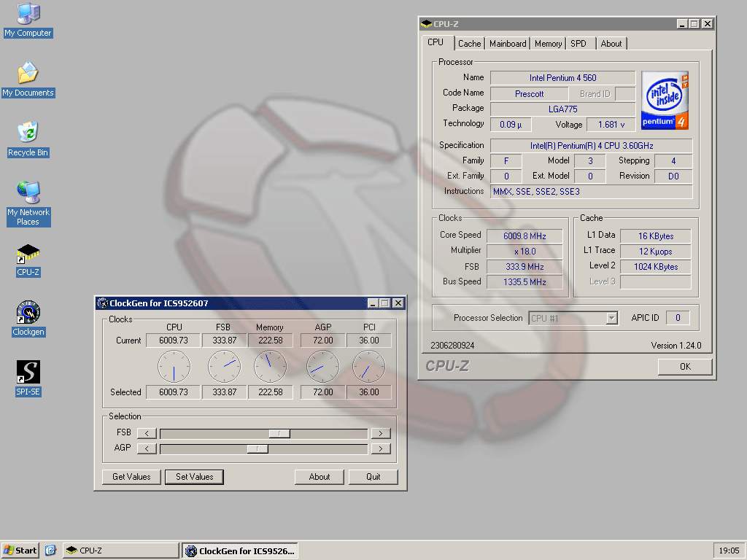This screenshot has height=560, width=747.
Task: Minimize the CPU-Z window
Action: (x=682, y=24)
